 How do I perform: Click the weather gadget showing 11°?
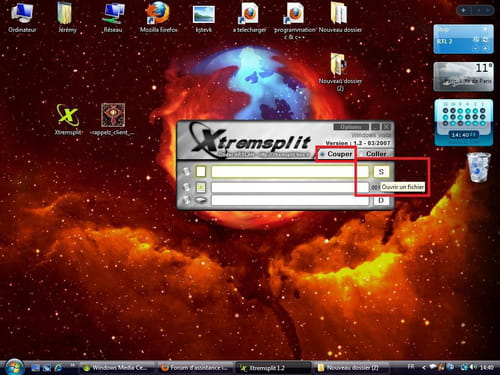[x=463, y=76]
